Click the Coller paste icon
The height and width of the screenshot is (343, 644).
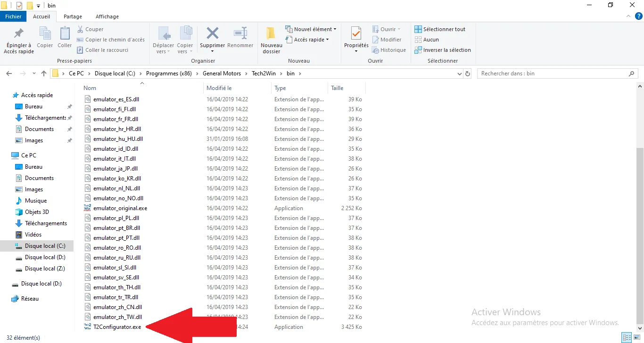pyautogui.click(x=65, y=34)
